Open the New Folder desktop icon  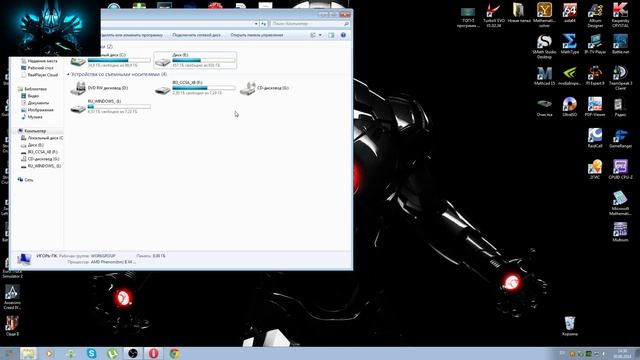coord(519,13)
